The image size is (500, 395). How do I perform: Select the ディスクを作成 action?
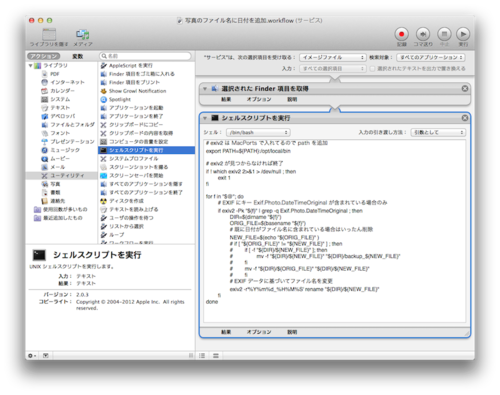(x=127, y=201)
